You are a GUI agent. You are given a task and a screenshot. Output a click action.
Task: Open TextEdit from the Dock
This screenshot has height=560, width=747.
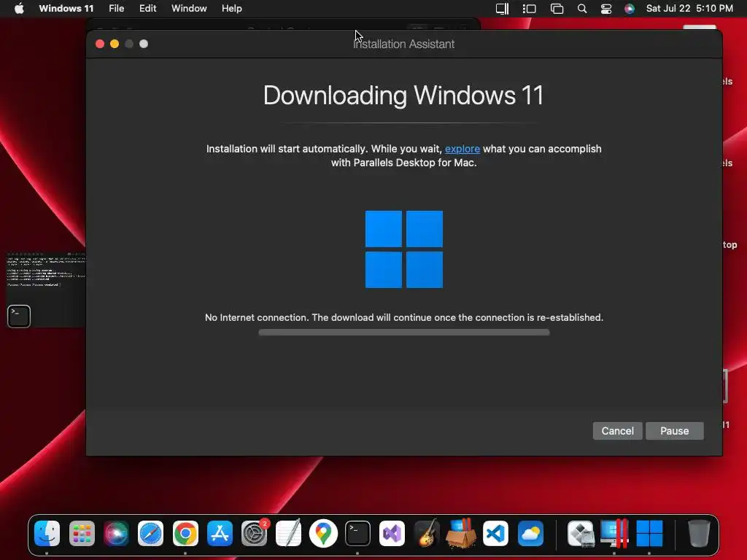click(289, 533)
